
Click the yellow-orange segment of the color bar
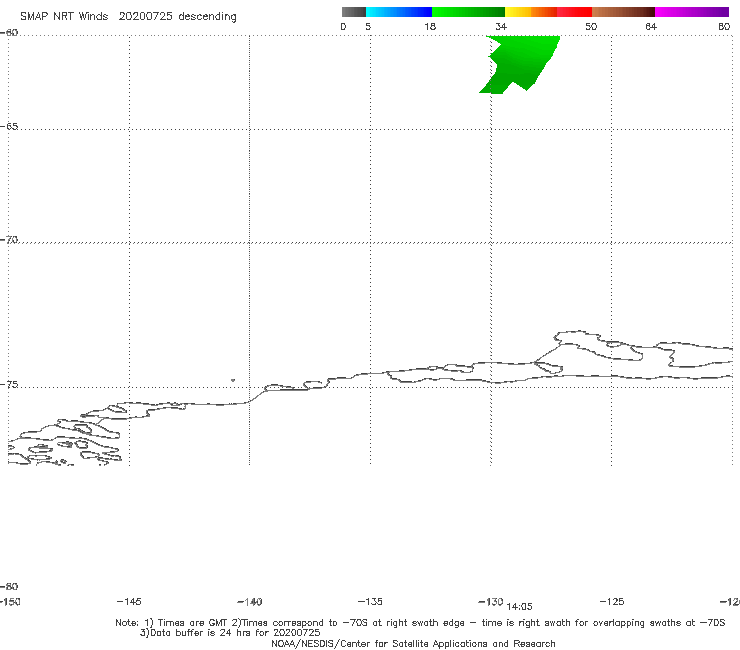531,12
